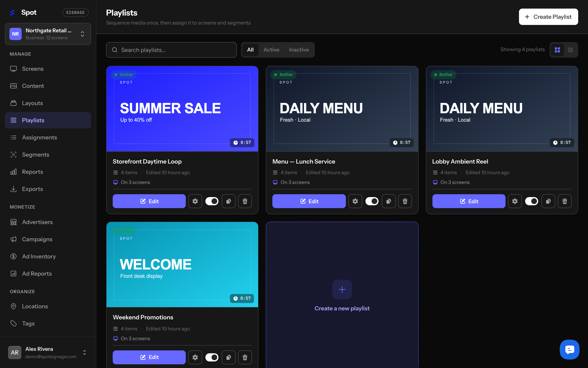Edit the Menu — Lunch Service playlist
Viewport: 588px width, 368px height.
tap(309, 201)
